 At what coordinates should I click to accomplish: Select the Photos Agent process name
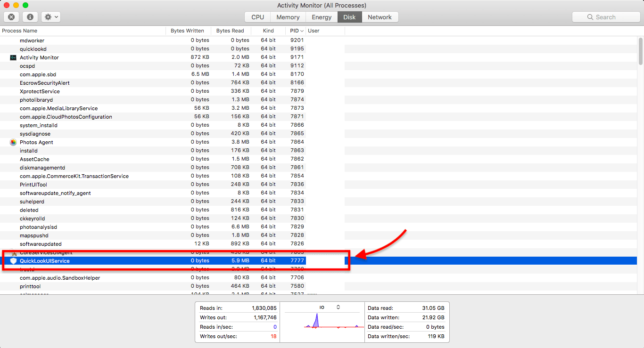(36, 142)
